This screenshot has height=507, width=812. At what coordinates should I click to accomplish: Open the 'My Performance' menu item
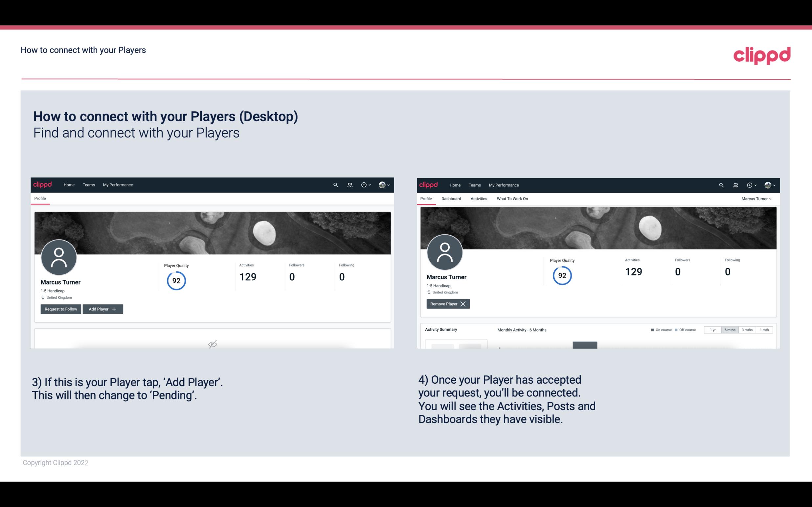coord(117,184)
